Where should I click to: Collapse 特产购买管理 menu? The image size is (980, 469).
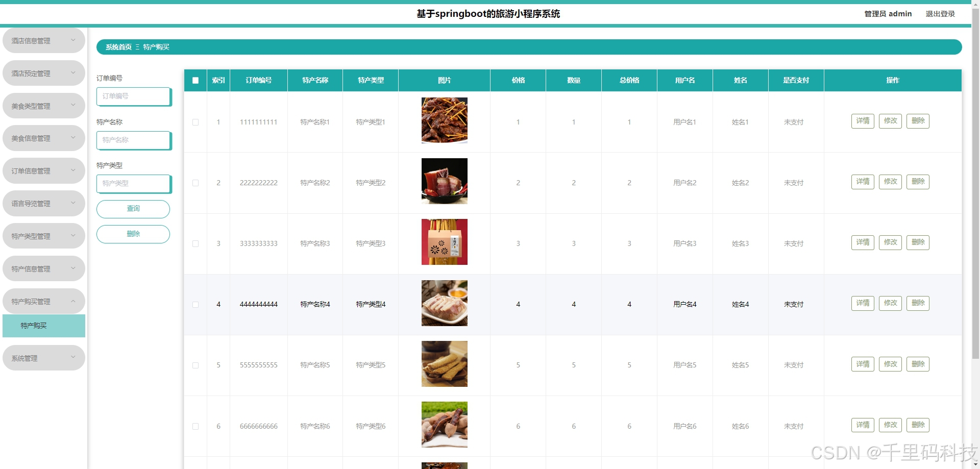tap(44, 301)
